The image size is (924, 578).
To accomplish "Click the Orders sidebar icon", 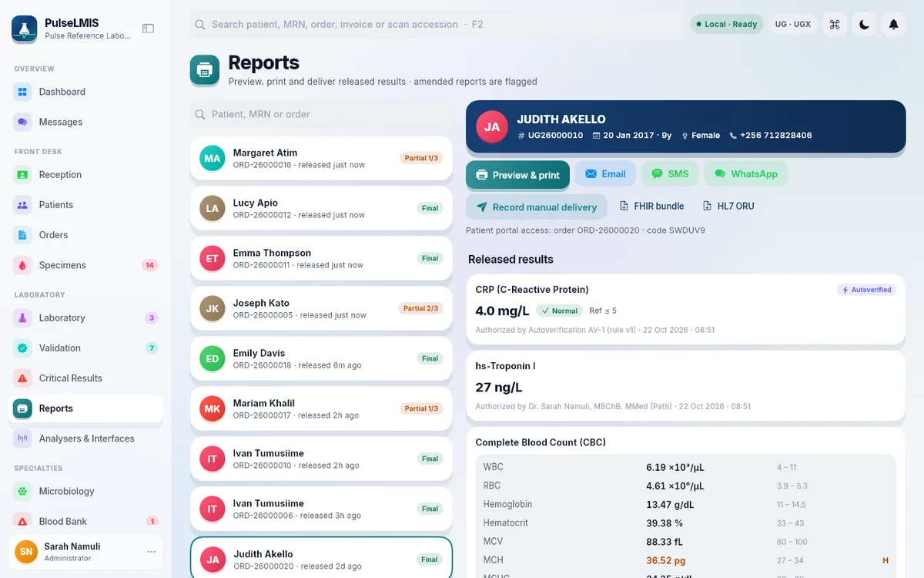I will (22, 235).
